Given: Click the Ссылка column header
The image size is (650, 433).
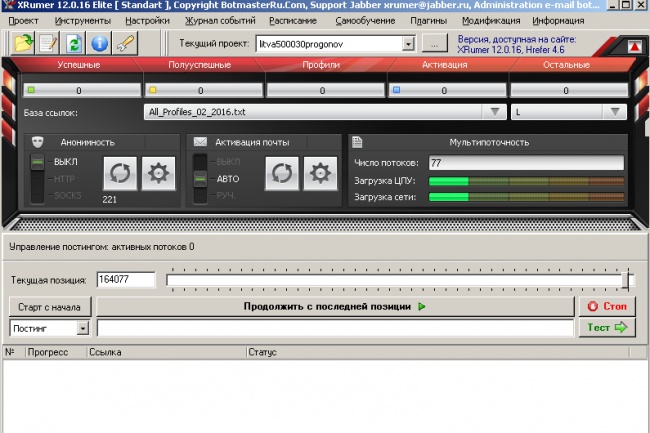Looking at the screenshot, I should click(x=167, y=352).
